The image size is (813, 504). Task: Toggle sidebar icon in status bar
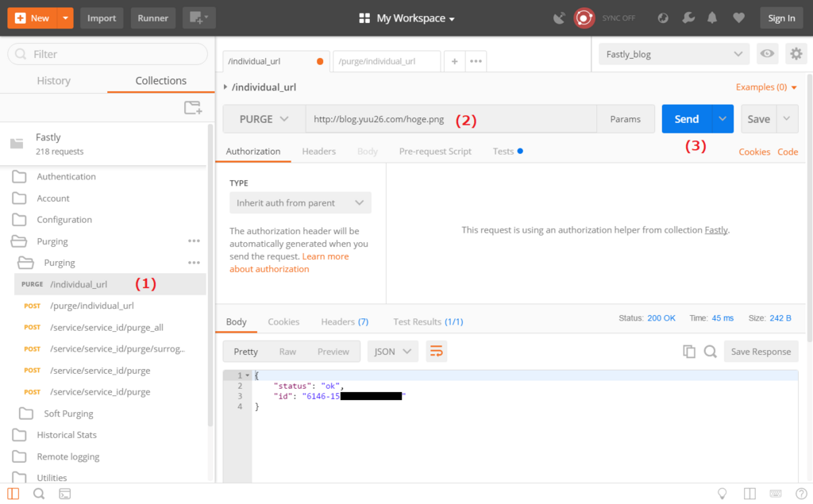pyautogui.click(x=13, y=494)
